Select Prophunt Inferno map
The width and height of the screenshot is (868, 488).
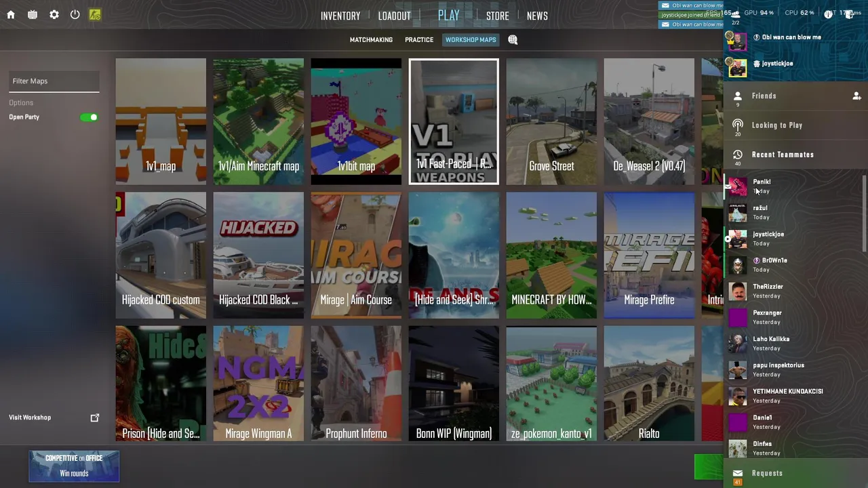coord(356,384)
